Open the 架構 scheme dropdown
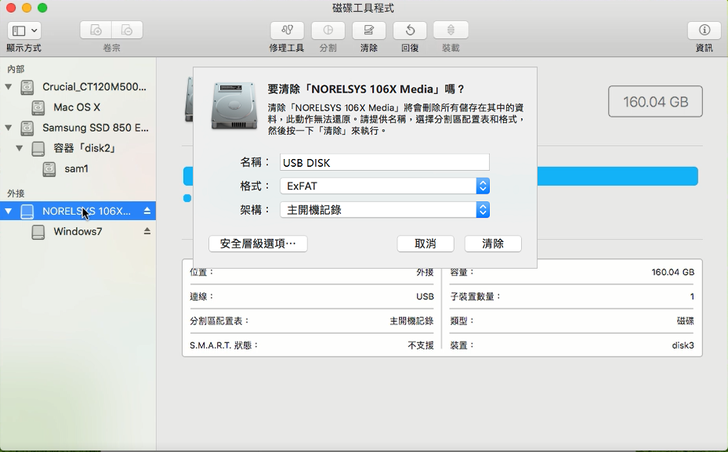Image resolution: width=728 pixels, height=452 pixels. 482,209
